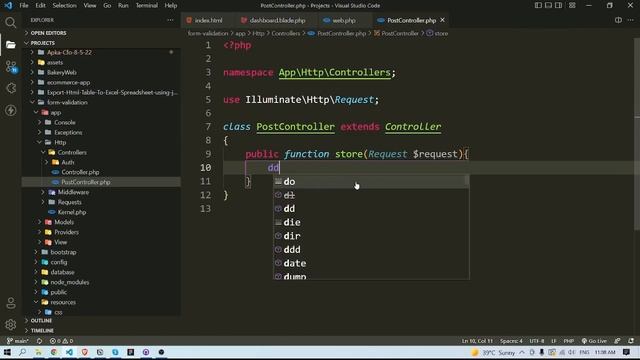
Task: Open editor More Actions ellipsis
Action: (631, 20)
